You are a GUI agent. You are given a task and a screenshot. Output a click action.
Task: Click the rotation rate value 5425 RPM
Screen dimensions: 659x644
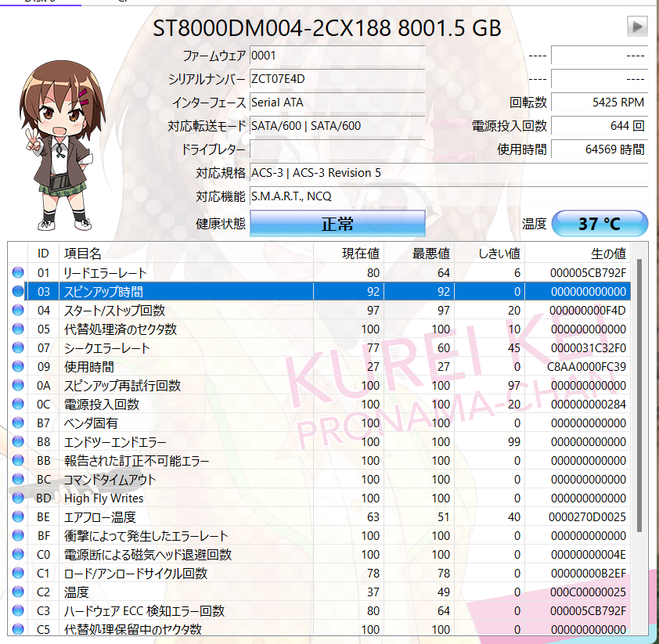click(600, 103)
